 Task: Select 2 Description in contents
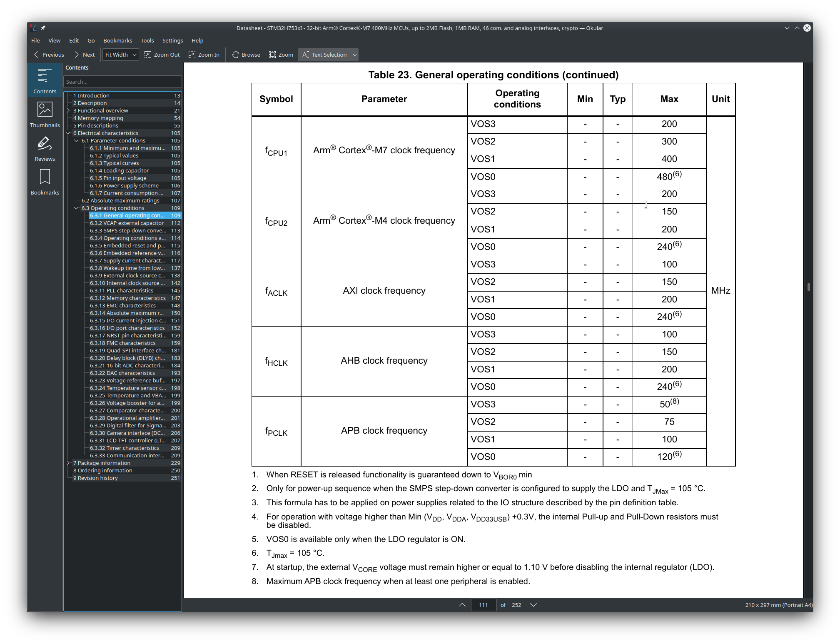[127, 103]
